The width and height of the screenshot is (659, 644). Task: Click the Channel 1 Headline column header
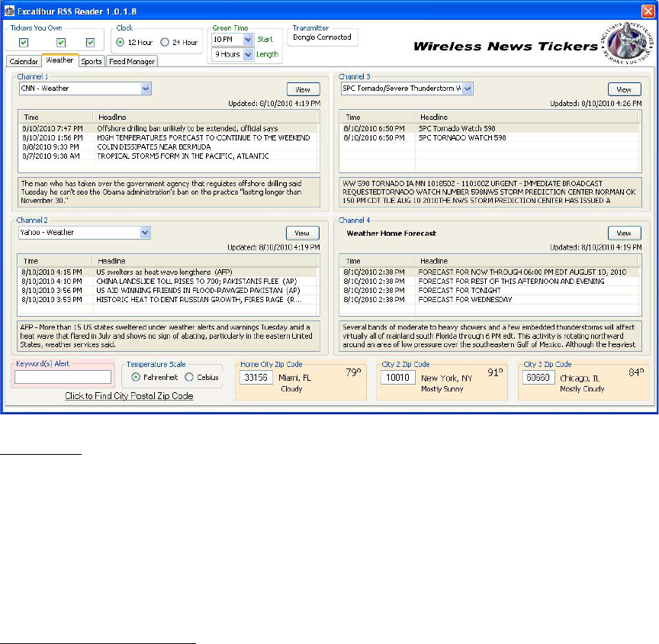point(204,118)
